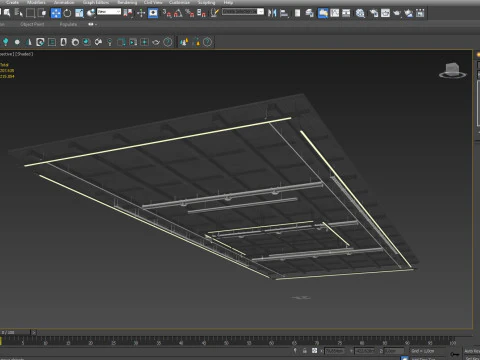Click the Align tool icon
Image resolution: width=480 pixels, height=360 pixels.
[x=284, y=13]
